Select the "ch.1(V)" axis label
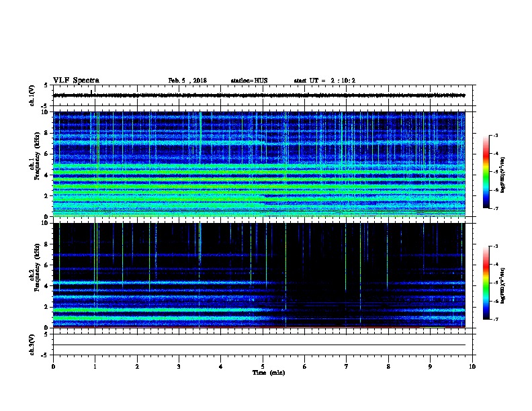The width and height of the screenshot is (532, 411). [x=32, y=95]
